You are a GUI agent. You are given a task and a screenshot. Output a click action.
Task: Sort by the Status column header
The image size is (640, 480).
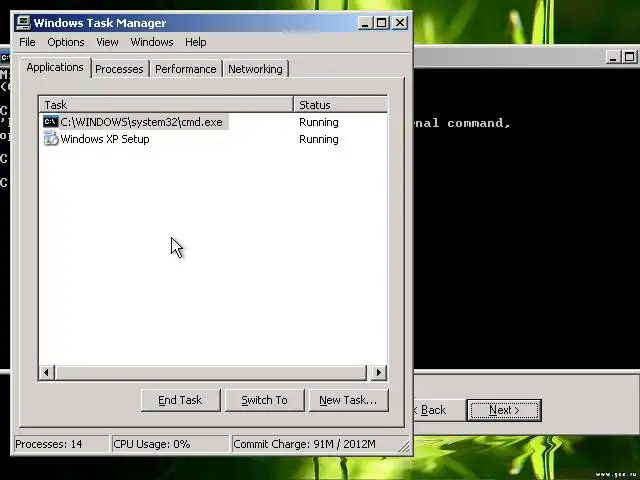point(340,104)
